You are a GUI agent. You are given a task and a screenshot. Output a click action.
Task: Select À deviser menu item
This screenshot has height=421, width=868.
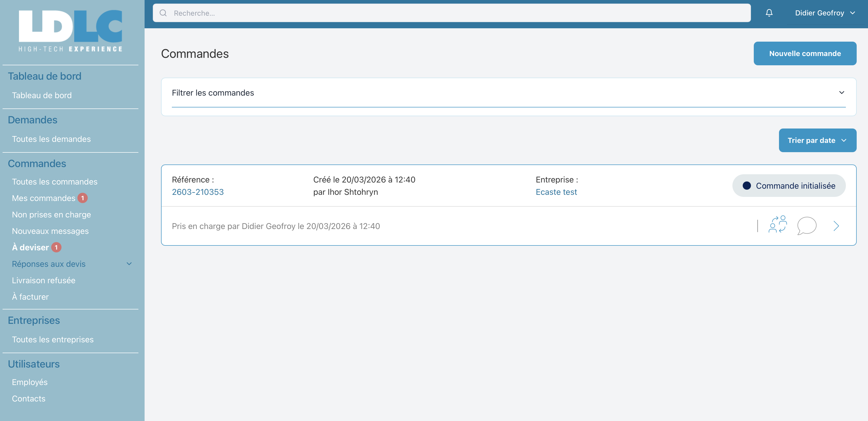point(30,247)
